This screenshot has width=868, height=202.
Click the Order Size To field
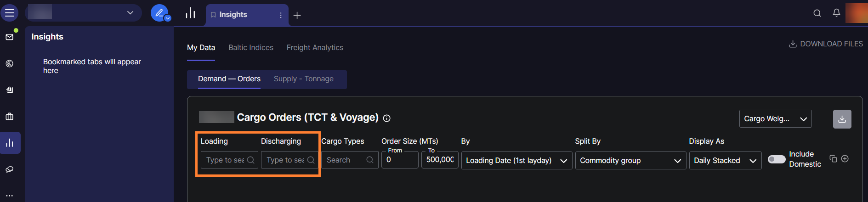click(x=439, y=160)
